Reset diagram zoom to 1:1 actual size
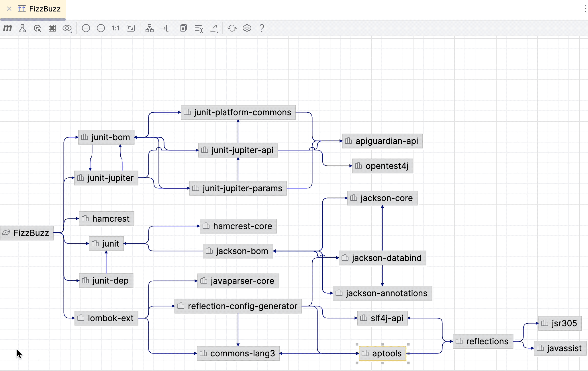 coord(115,28)
